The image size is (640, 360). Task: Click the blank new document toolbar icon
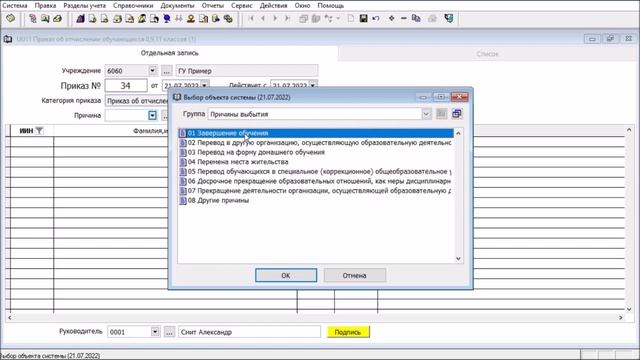pyautogui.click(x=351, y=19)
